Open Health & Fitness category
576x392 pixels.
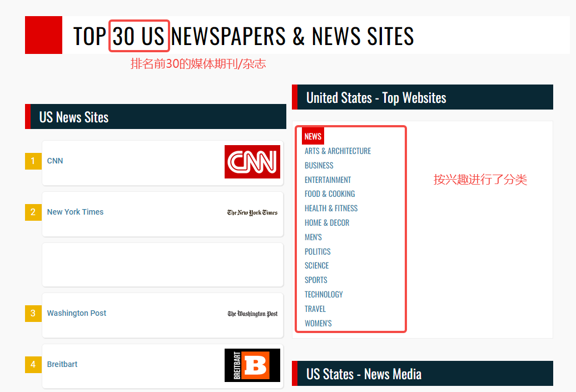point(331,209)
